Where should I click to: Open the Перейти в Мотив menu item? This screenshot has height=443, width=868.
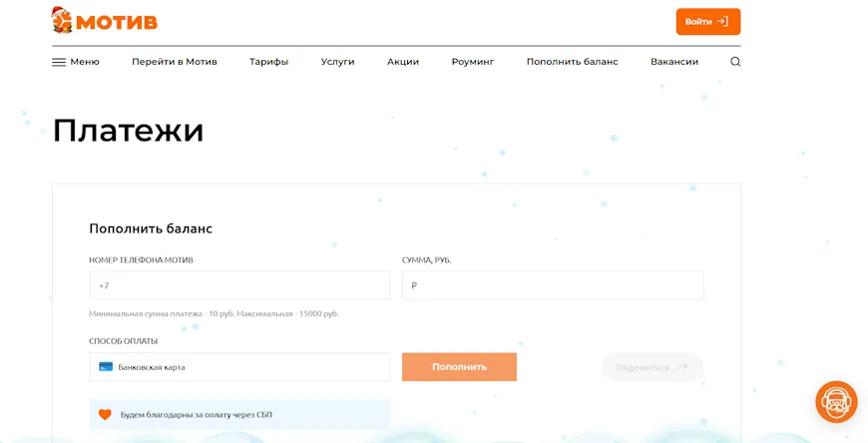(x=174, y=62)
